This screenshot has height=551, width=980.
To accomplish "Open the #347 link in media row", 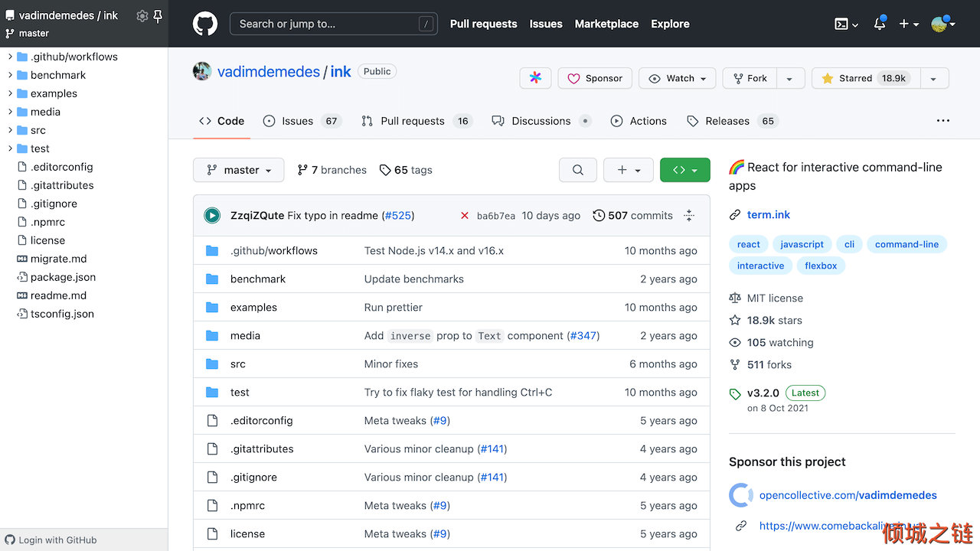I will tap(583, 335).
